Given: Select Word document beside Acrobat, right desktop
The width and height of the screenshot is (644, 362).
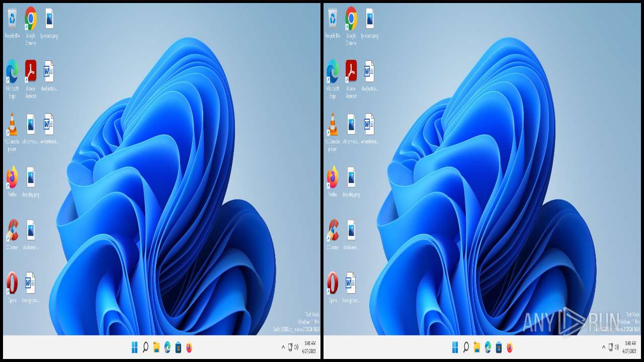Looking at the screenshot, I should (369, 76).
